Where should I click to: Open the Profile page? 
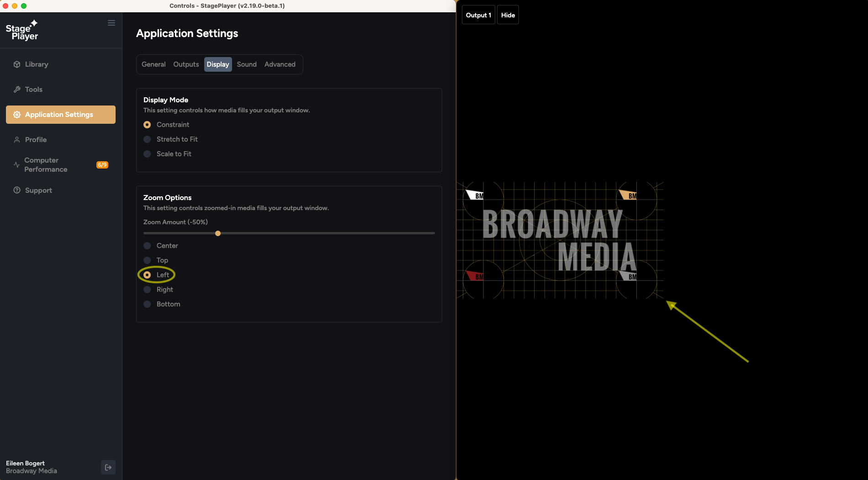click(61, 140)
